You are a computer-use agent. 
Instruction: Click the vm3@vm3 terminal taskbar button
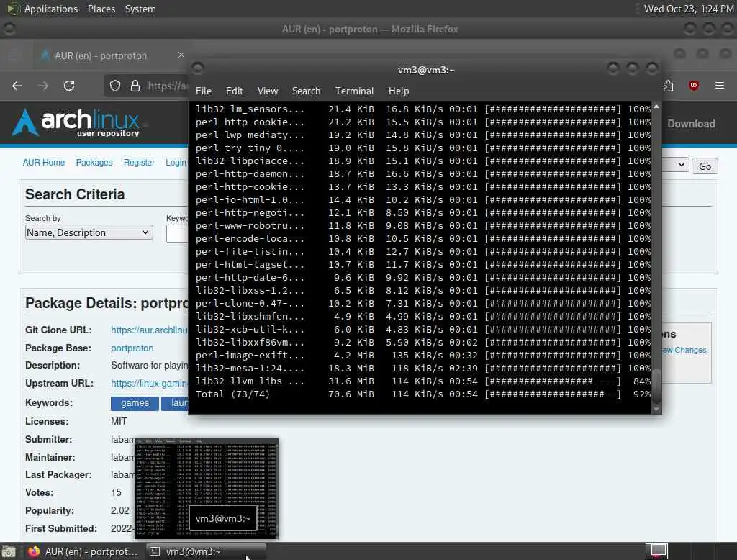click(205, 551)
